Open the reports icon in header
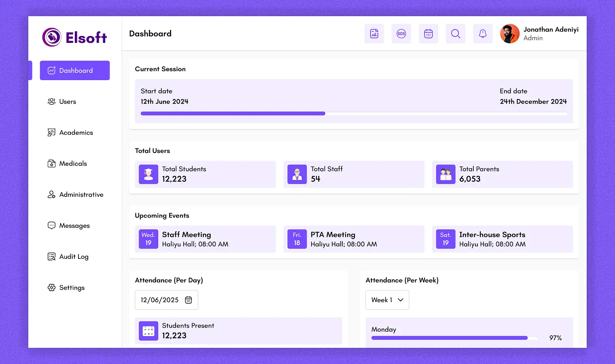615x364 pixels. pos(374,34)
